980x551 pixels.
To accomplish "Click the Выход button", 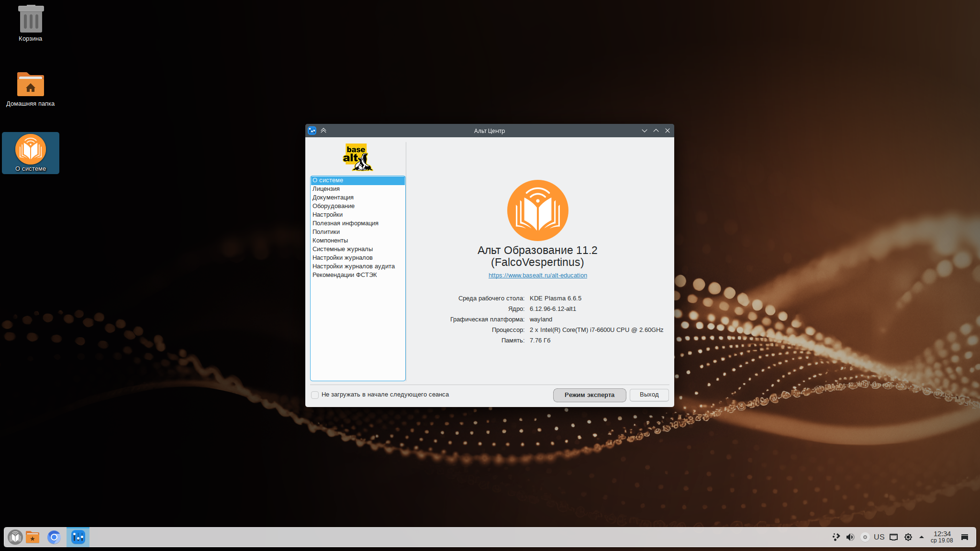I will point(649,395).
